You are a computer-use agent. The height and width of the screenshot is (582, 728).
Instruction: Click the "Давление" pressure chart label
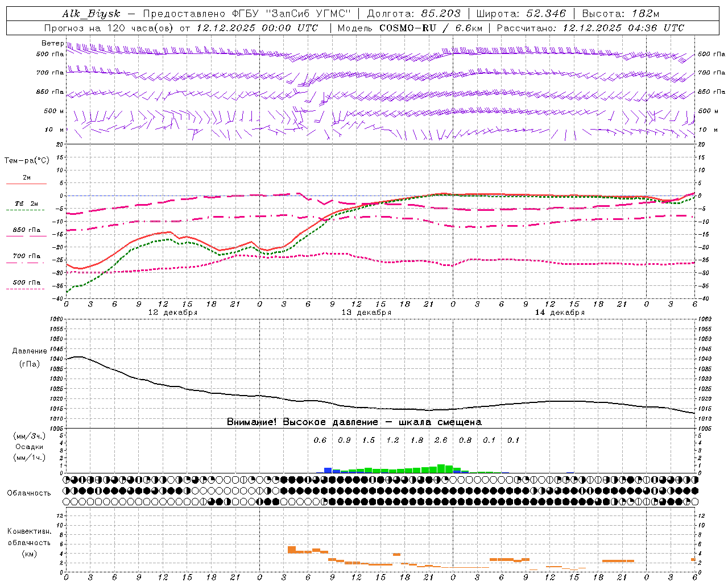tap(30, 351)
